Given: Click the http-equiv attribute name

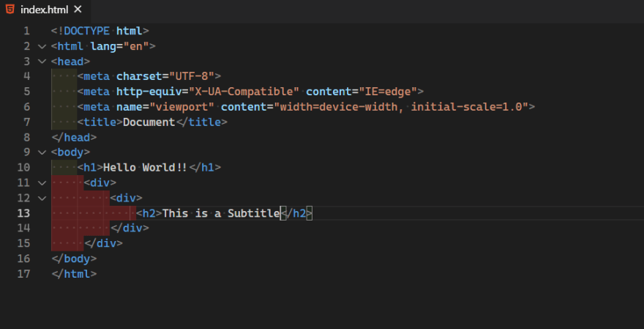Looking at the screenshot, I should 149,92.
